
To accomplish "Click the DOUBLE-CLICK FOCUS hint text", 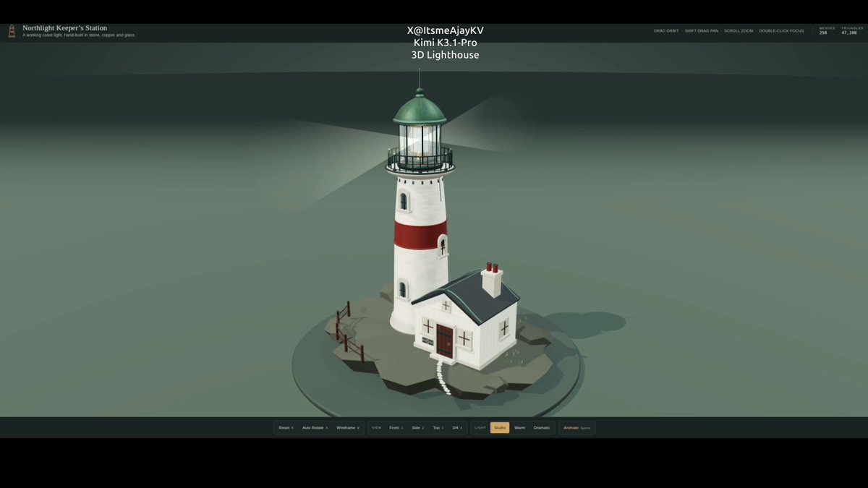I will click(x=781, y=31).
